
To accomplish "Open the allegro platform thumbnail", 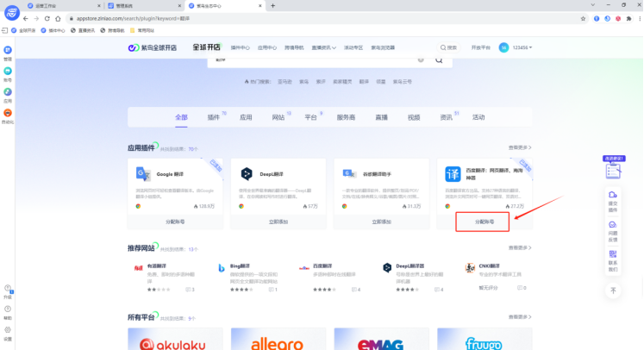I will (x=278, y=340).
